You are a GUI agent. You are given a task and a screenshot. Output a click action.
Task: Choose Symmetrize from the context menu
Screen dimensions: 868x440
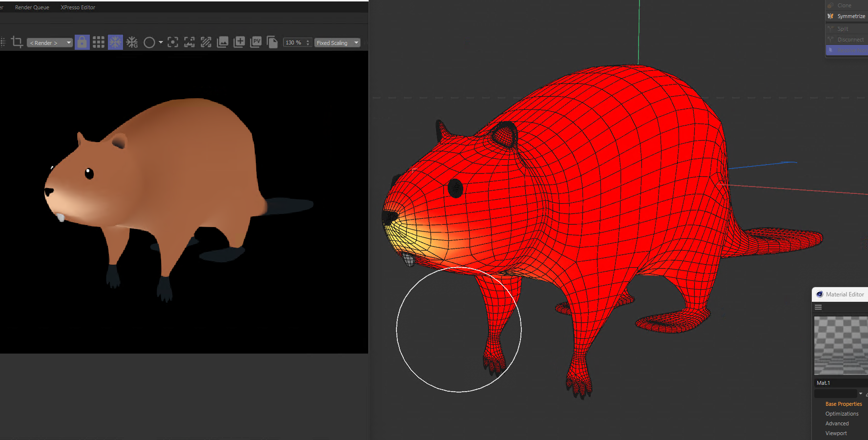pos(850,16)
